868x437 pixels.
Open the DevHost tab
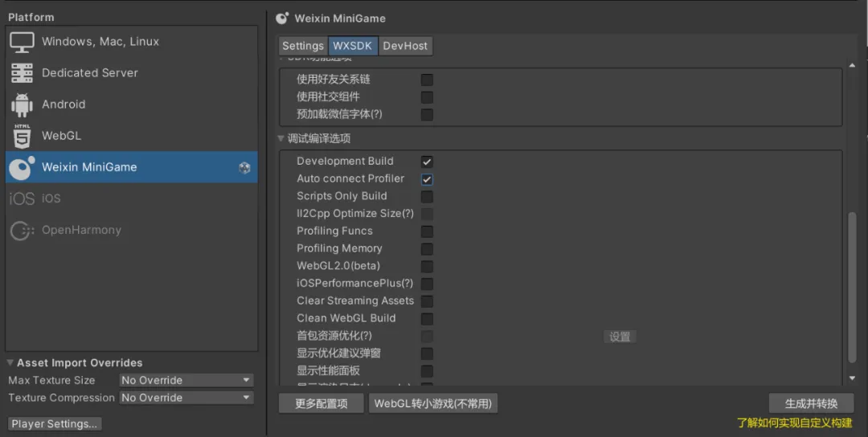pos(405,46)
